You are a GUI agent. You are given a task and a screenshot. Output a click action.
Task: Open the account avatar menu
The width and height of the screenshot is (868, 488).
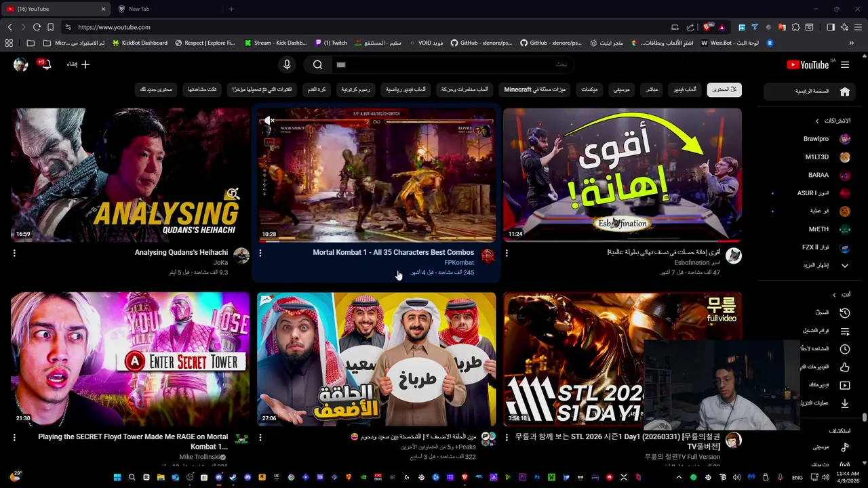coord(20,64)
